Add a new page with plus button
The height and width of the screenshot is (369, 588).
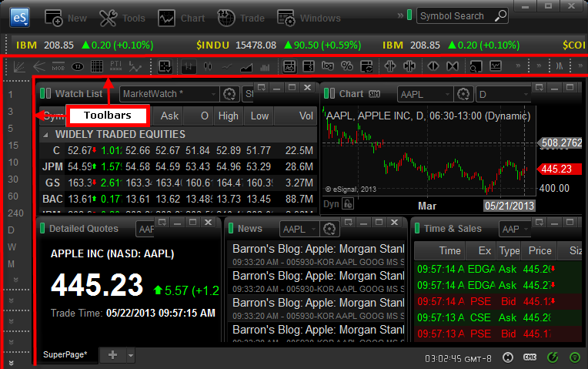tap(112, 354)
